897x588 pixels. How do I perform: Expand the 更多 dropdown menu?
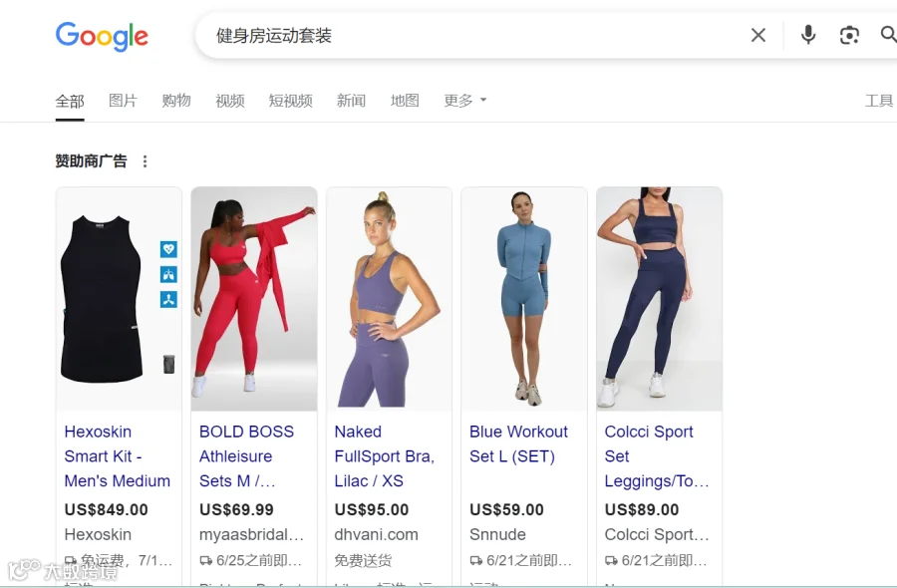tap(465, 100)
